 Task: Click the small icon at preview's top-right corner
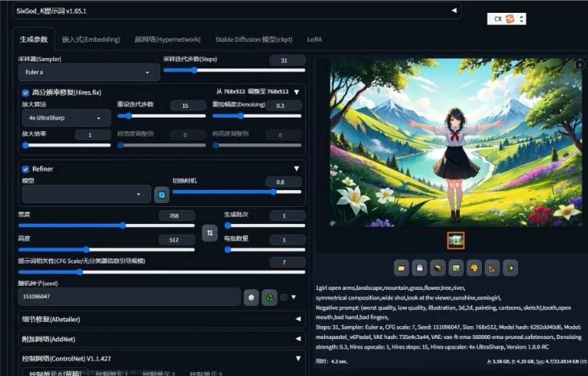tap(579, 64)
